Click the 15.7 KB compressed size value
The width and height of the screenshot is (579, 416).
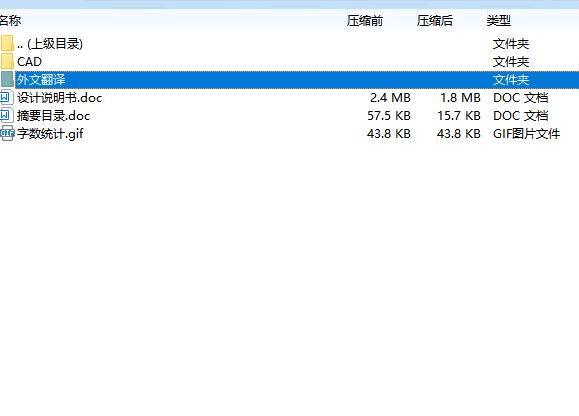coord(459,116)
